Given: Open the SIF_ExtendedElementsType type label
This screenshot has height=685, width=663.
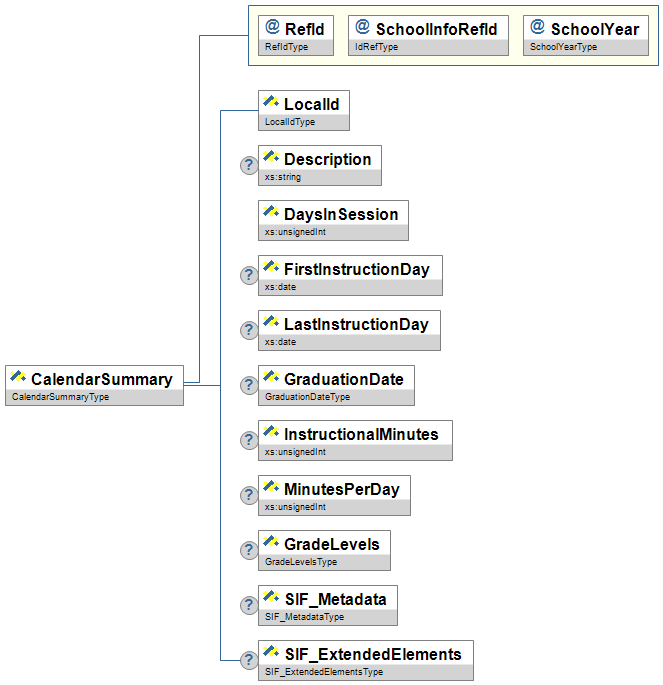Looking at the screenshot, I should coord(323,672).
